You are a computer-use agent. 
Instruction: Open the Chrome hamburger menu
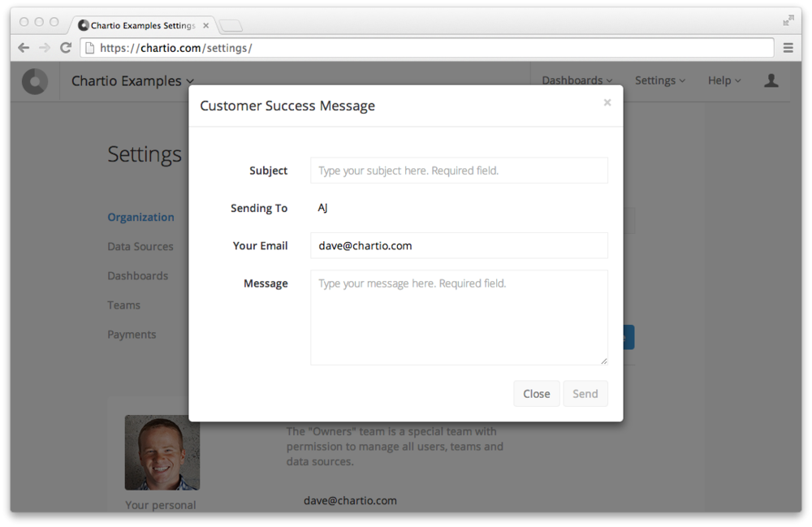(x=788, y=48)
